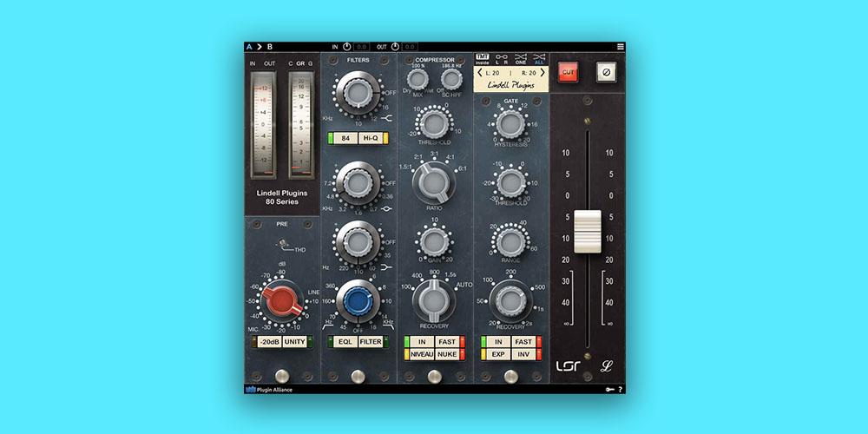The image size is (868, 434).
Task: Click the compressor MIX knob
Action: pyautogui.click(x=418, y=80)
